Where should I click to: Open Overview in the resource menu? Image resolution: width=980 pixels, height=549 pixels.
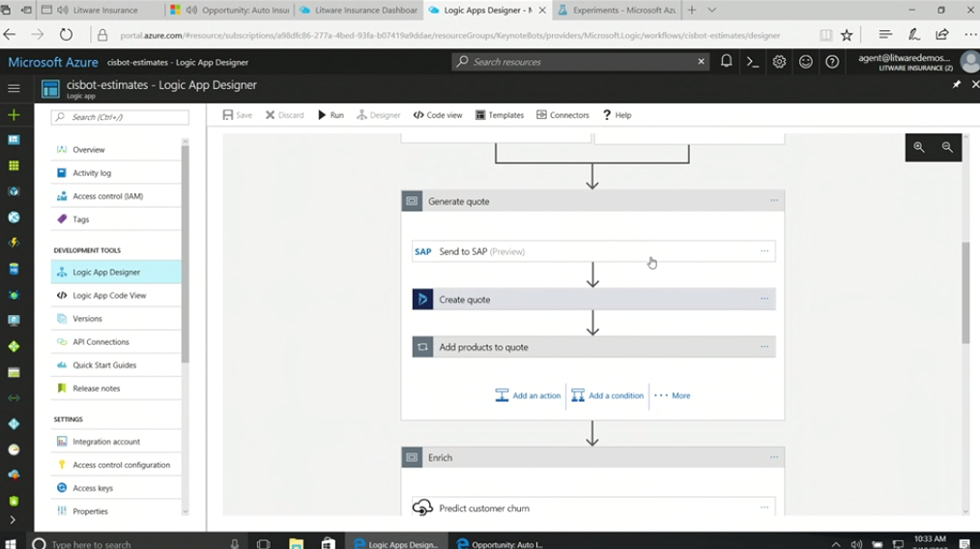pos(116,150)
